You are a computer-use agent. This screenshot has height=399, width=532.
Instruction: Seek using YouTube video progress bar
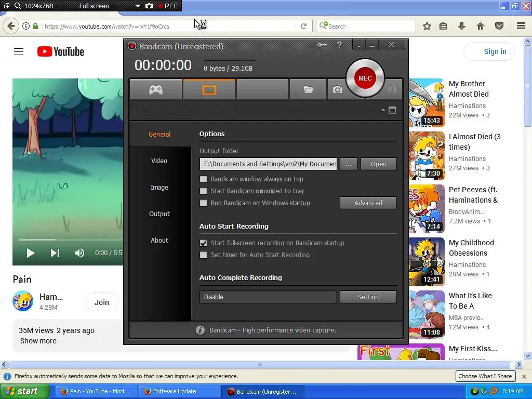click(71, 240)
